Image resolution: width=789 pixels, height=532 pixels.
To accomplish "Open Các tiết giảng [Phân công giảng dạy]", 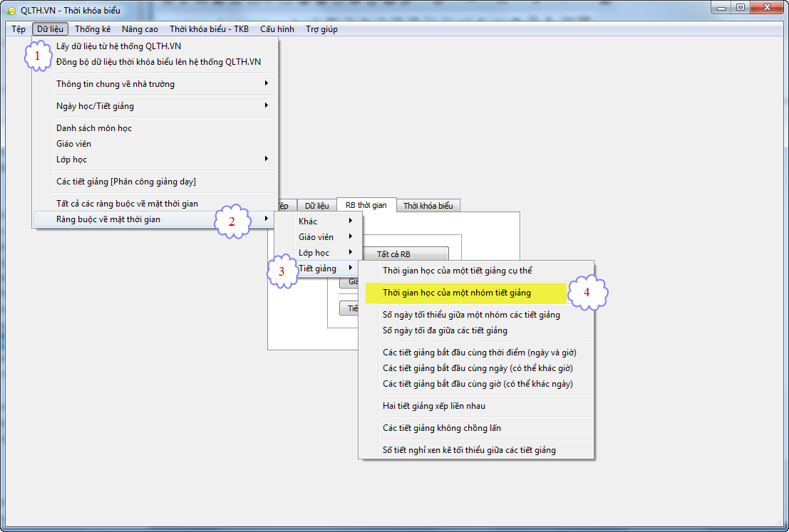I will (x=126, y=182).
